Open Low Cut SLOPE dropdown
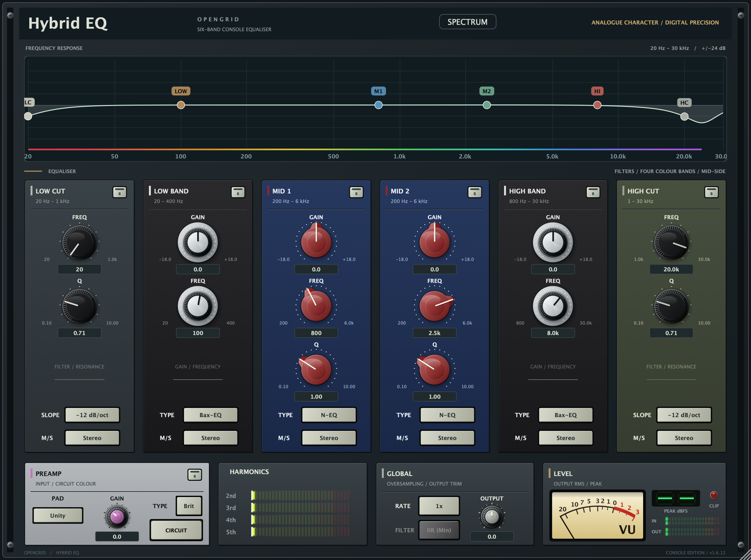The width and height of the screenshot is (751, 560). click(x=92, y=415)
